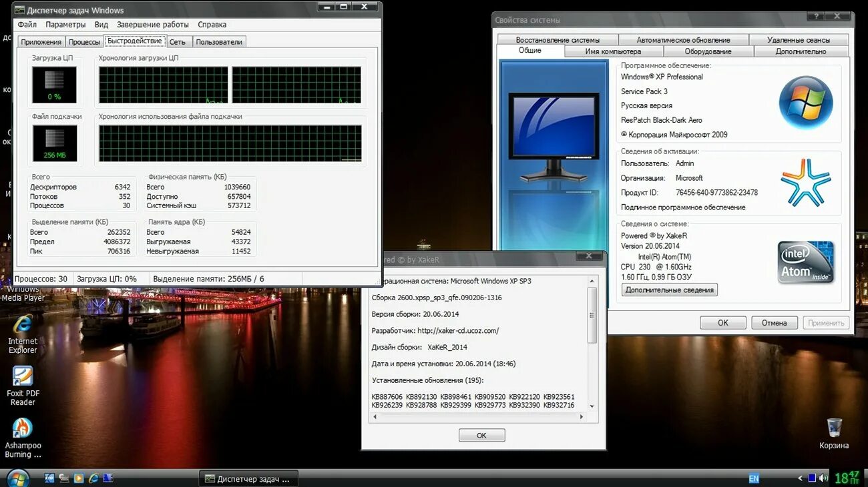Click the taskbar clock showing 18:47

(x=846, y=478)
